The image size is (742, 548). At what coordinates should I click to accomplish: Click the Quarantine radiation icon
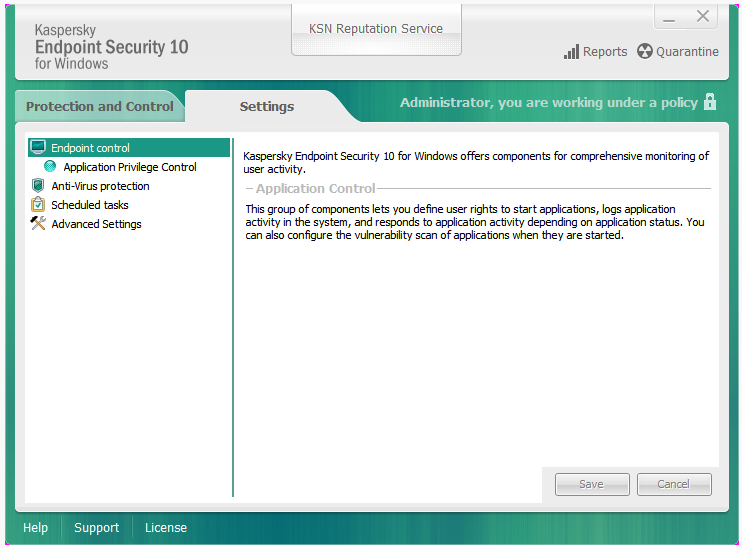pos(645,51)
